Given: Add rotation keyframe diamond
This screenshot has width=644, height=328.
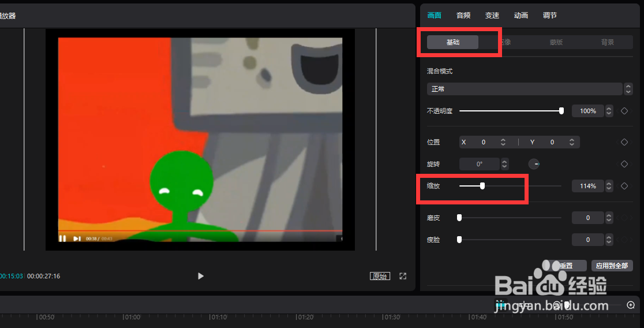Looking at the screenshot, I should tap(624, 164).
